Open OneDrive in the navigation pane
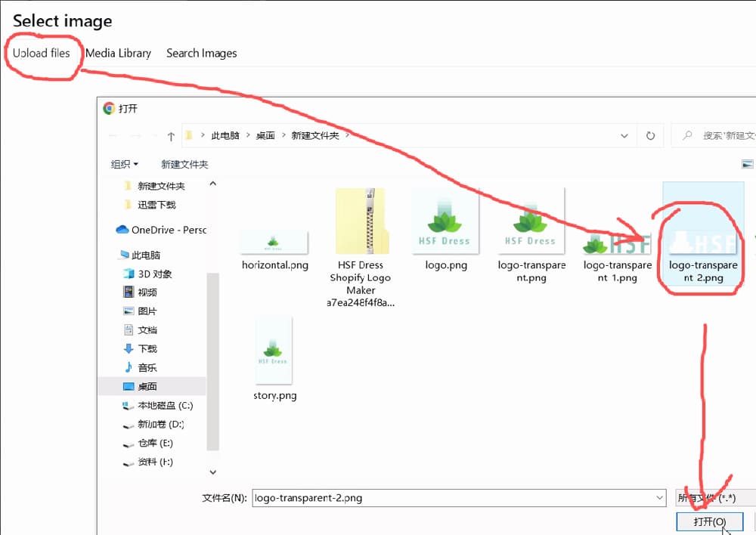 tap(162, 230)
